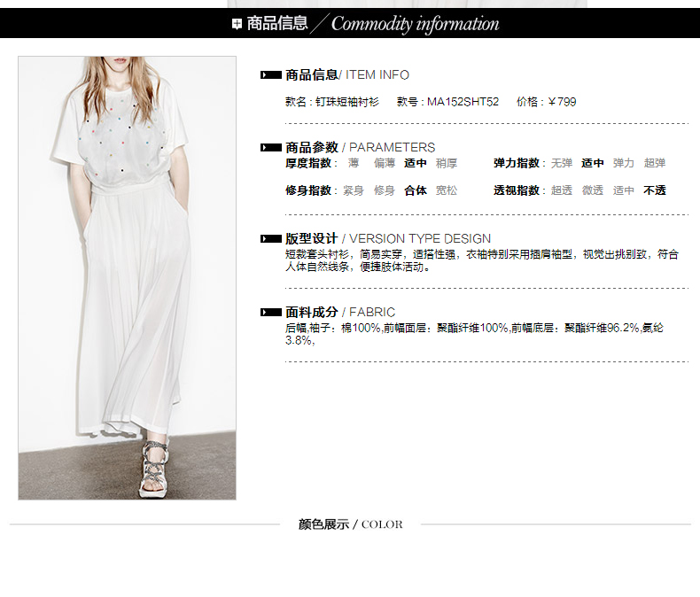
Task: Select fit option 宽松
Action: (x=447, y=190)
